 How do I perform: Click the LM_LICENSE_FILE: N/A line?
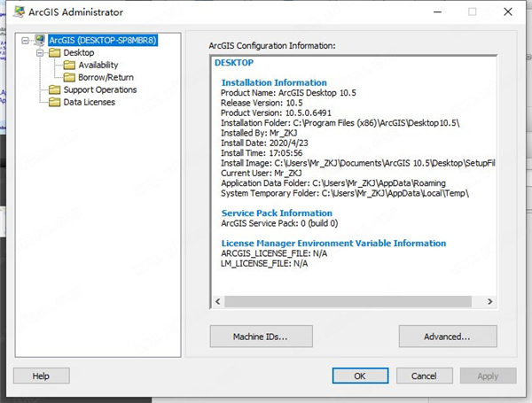point(264,264)
